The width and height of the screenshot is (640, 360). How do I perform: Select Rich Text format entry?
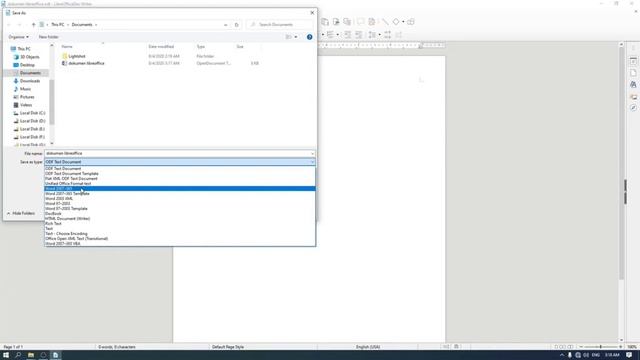pyautogui.click(x=180, y=224)
